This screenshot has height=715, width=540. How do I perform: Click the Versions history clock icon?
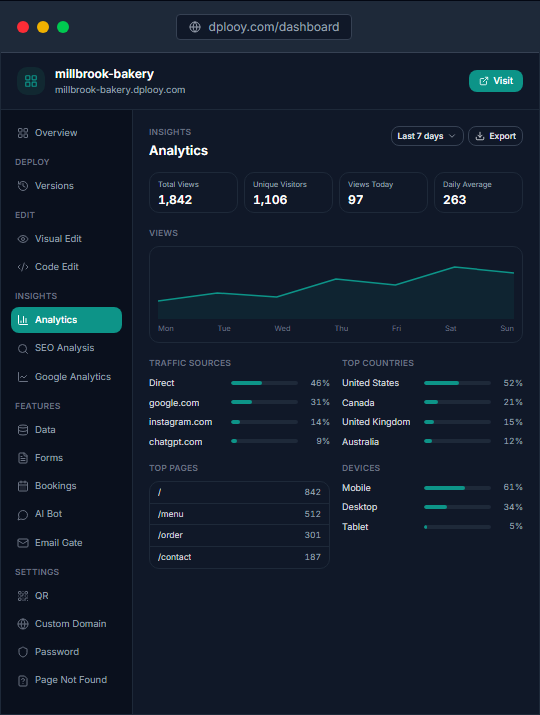click(23, 186)
